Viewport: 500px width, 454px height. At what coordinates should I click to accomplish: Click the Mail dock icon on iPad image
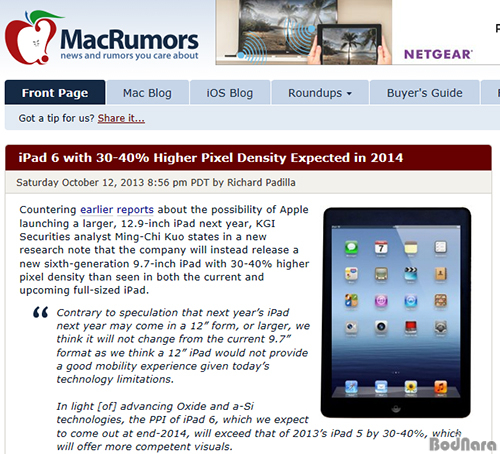381,387
